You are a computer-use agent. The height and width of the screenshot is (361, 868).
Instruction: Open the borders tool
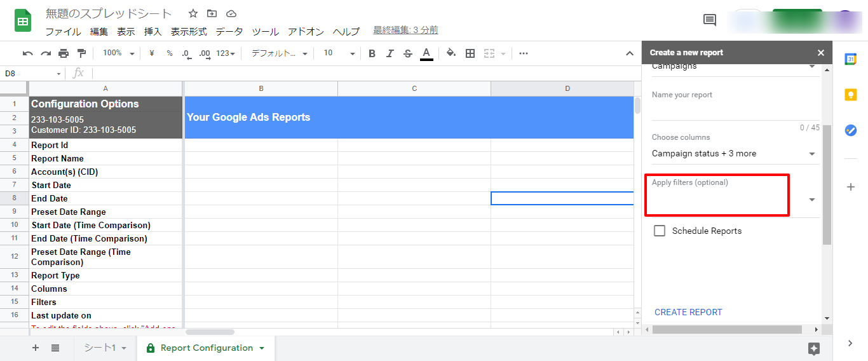pyautogui.click(x=470, y=53)
